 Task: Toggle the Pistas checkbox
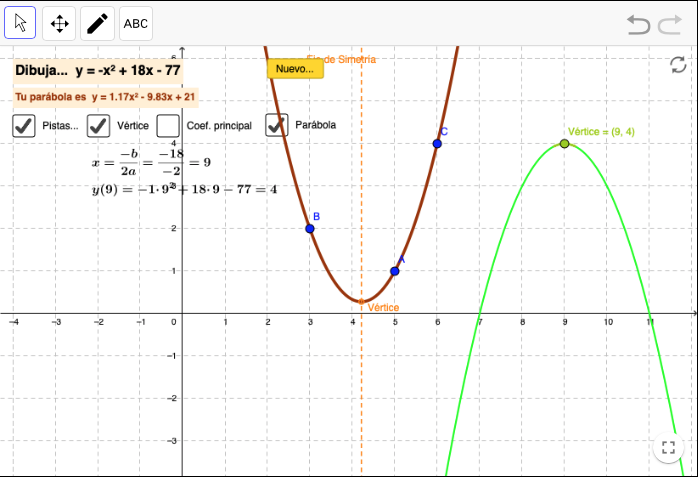24,125
